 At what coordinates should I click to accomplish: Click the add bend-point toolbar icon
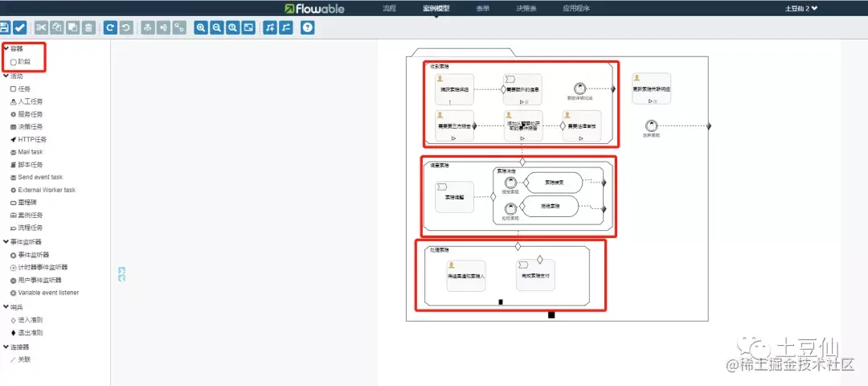(x=269, y=27)
